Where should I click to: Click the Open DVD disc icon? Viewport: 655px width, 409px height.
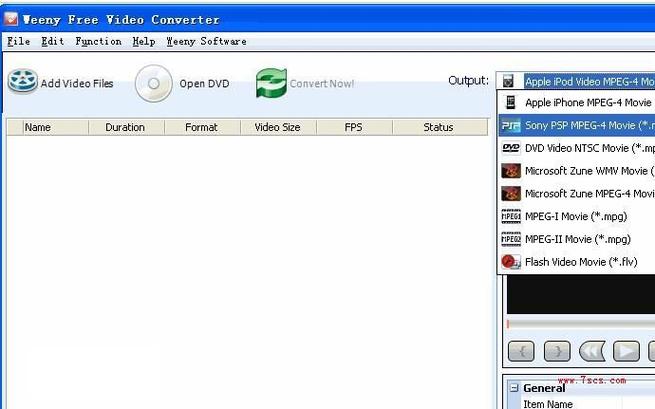154,84
